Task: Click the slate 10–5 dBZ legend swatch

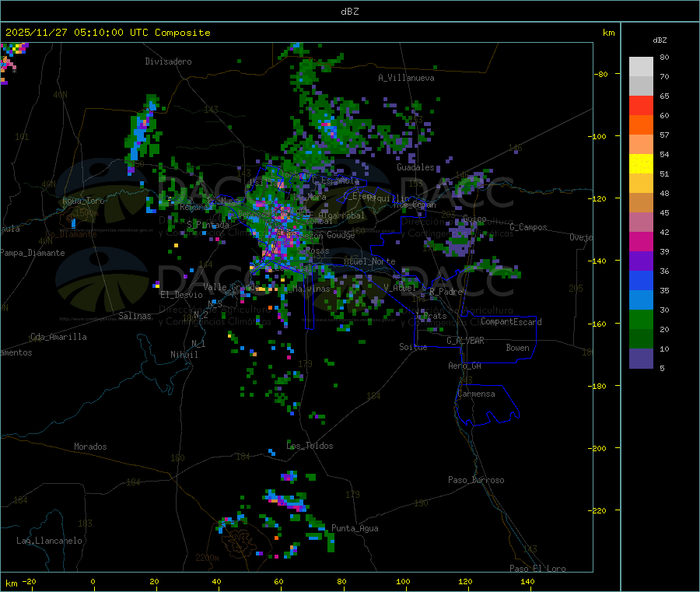Action: [x=641, y=359]
